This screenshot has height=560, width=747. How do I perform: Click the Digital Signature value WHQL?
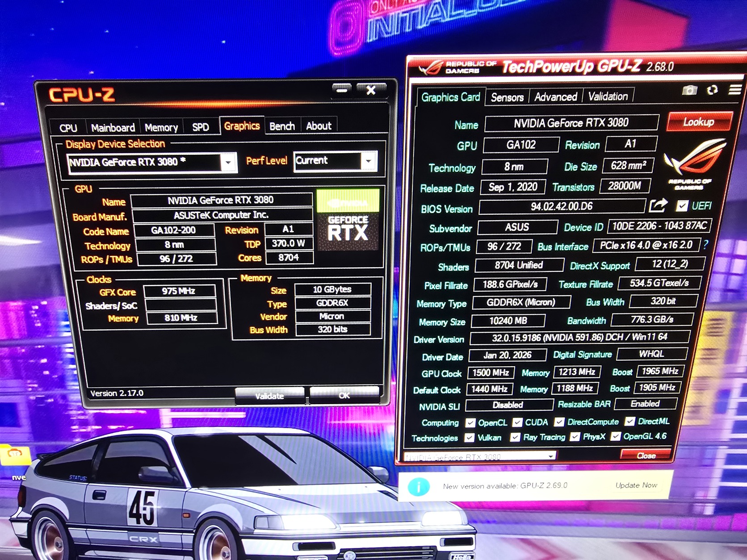tap(651, 354)
